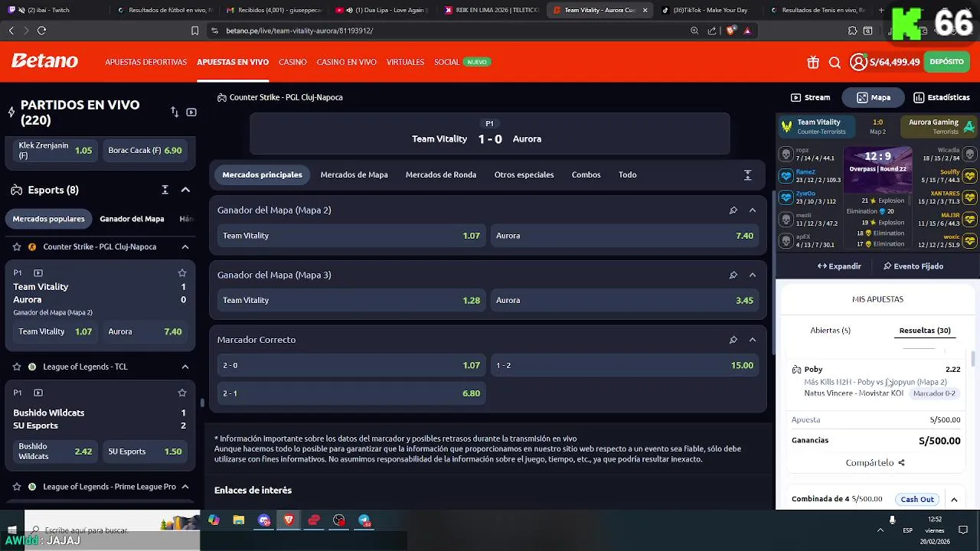This screenshot has height=551, width=980.
Task: Open the Windows Start menu
Action: click(11, 530)
